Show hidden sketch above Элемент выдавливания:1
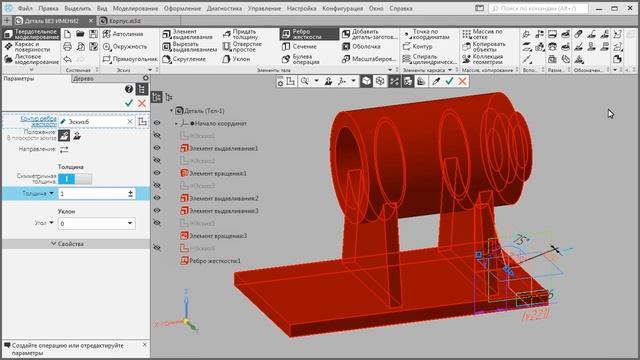This screenshot has height=360, width=640. (157, 136)
